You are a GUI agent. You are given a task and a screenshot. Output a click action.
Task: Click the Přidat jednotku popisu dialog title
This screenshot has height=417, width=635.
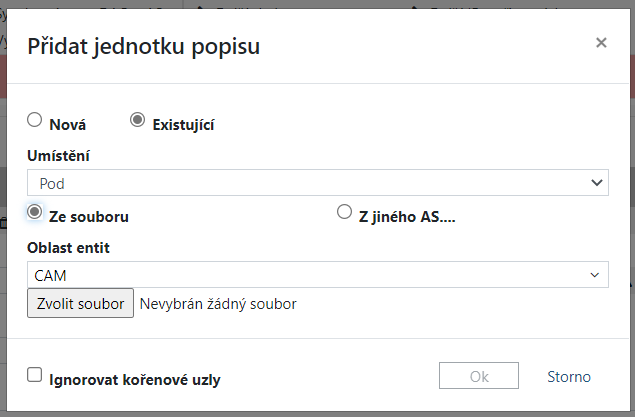tap(144, 46)
